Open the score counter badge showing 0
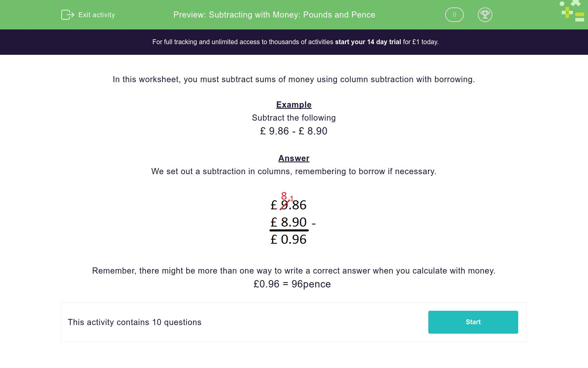Viewport: 588px width, 368px height. pos(454,15)
